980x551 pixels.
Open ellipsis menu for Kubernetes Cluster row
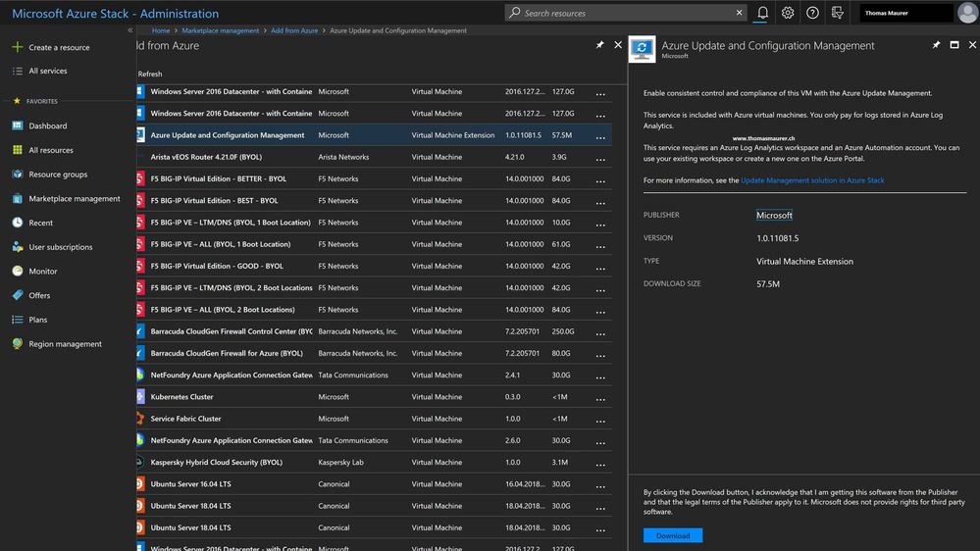[600, 398]
